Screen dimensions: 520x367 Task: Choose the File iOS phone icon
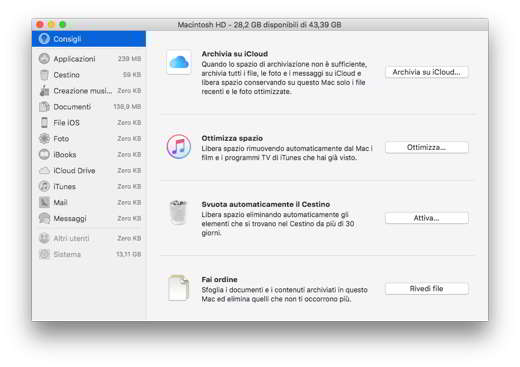pyautogui.click(x=44, y=123)
